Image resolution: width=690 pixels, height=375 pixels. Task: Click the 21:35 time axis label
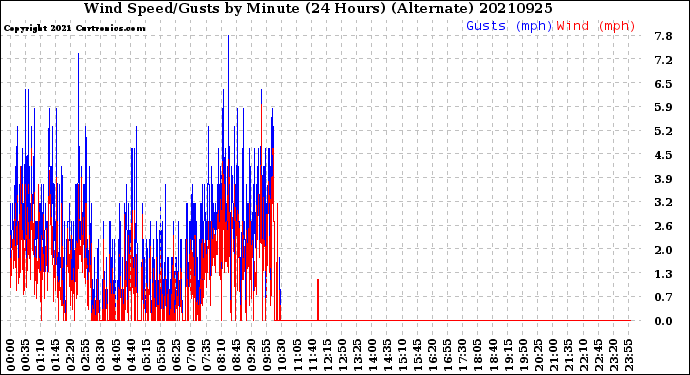pos(568,355)
